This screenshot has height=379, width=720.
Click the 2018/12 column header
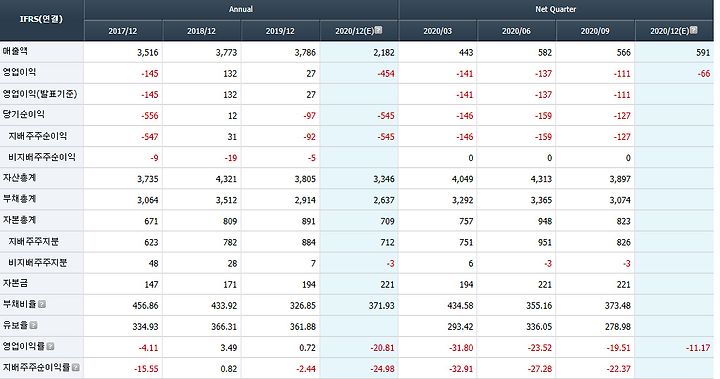click(x=201, y=31)
